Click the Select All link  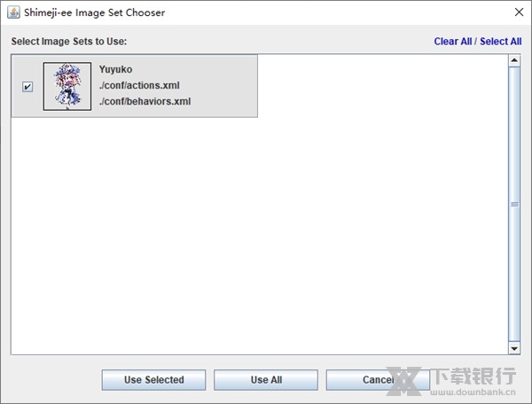(x=500, y=42)
